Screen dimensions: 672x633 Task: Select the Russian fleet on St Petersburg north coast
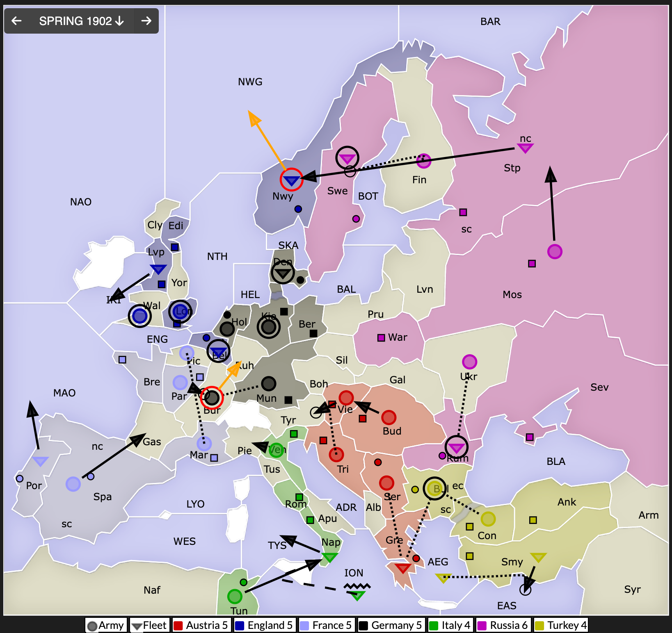pyautogui.click(x=525, y=148)
